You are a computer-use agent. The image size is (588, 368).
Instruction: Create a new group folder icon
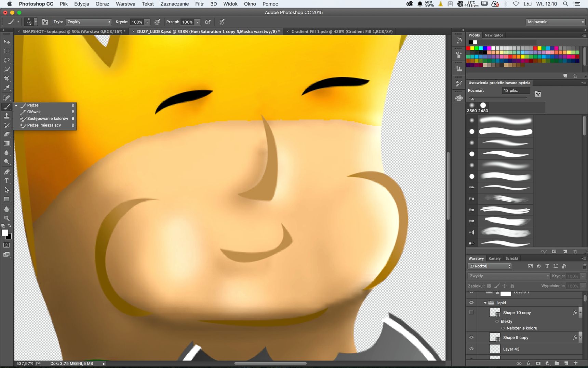[557, 363]
